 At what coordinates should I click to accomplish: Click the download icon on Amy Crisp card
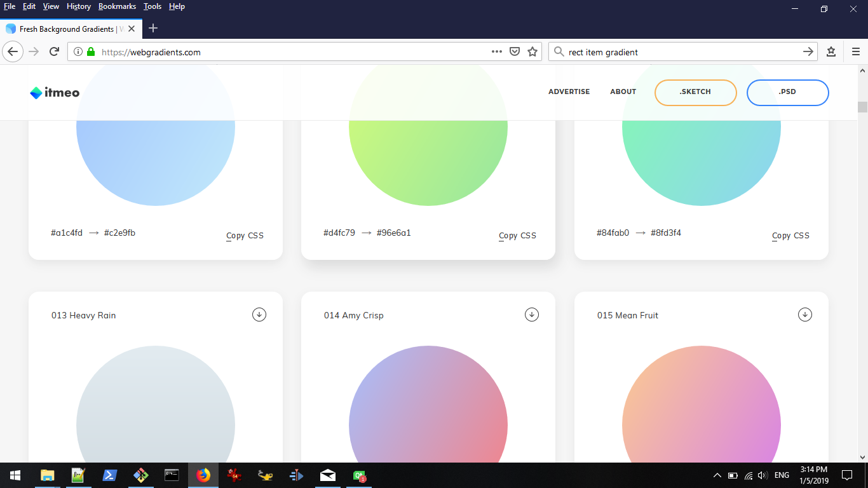532,315
